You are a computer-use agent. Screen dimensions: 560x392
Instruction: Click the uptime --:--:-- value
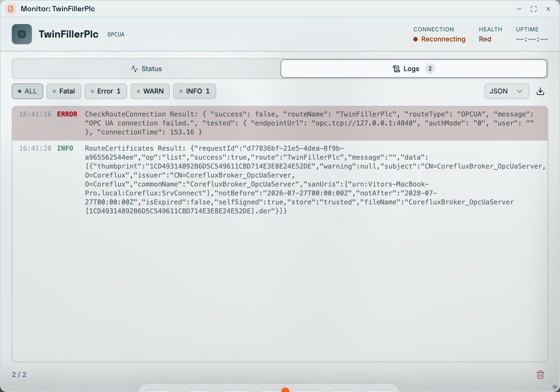(x=532, y=39)
